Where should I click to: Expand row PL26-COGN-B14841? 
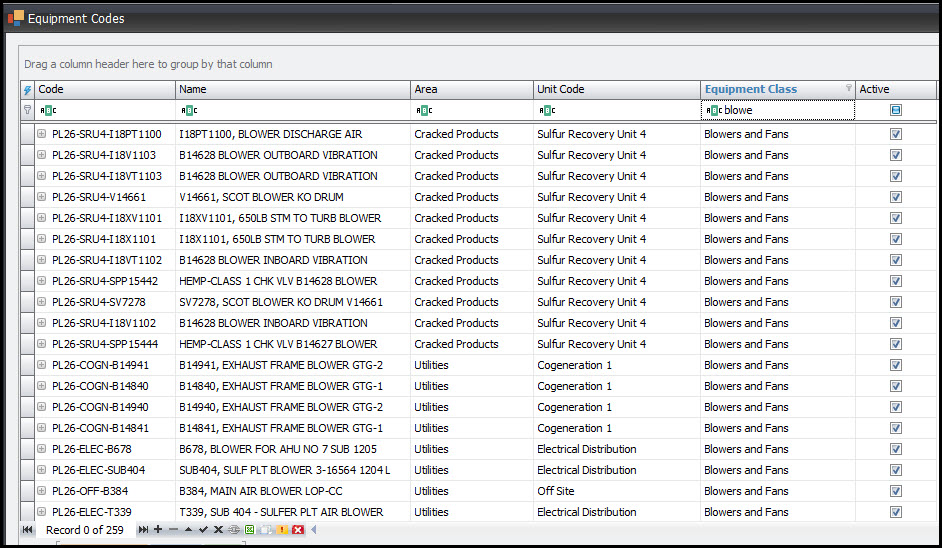click(x=41, y=427)
